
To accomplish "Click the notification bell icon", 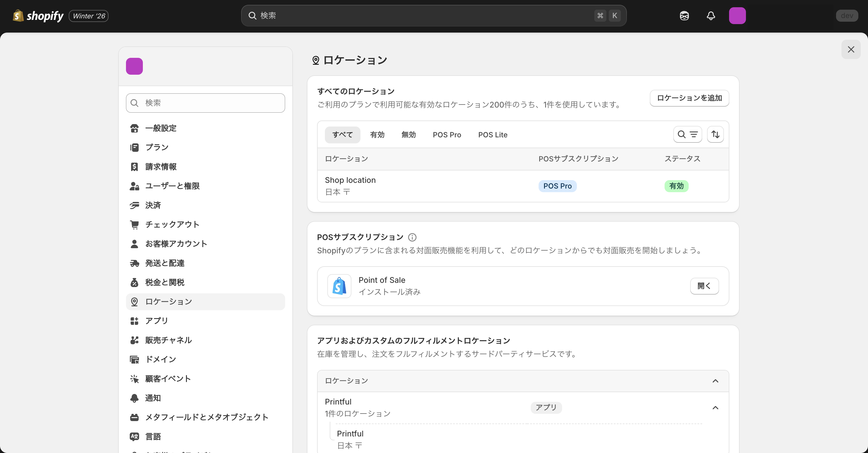I will click(x=711, y=15).
